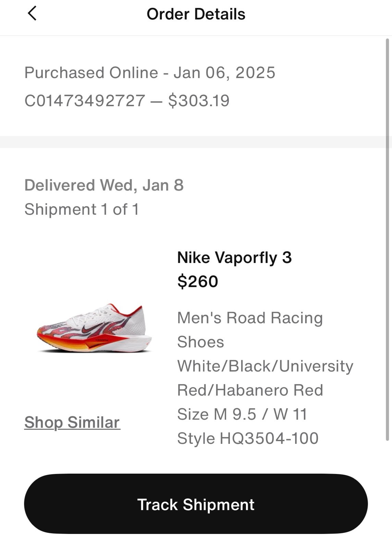Tap the Purchased Online - Jan 06, 2025 line

pos(150,73)
